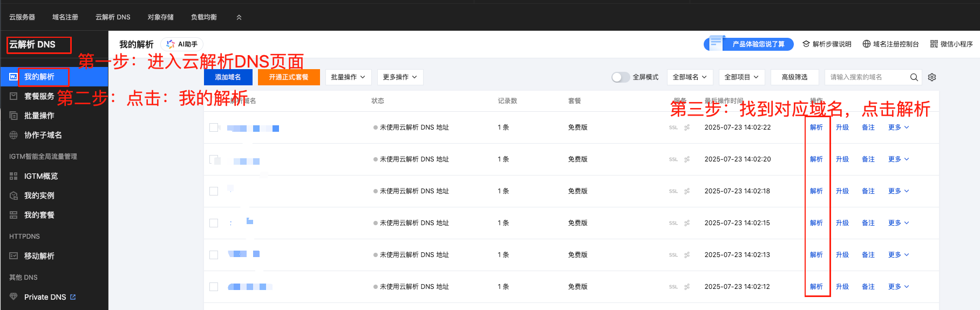The width and height of the screenshot is (980, 310).
Task: Click 解析 in the 14:02:22 row
Action: coord(816,127)
